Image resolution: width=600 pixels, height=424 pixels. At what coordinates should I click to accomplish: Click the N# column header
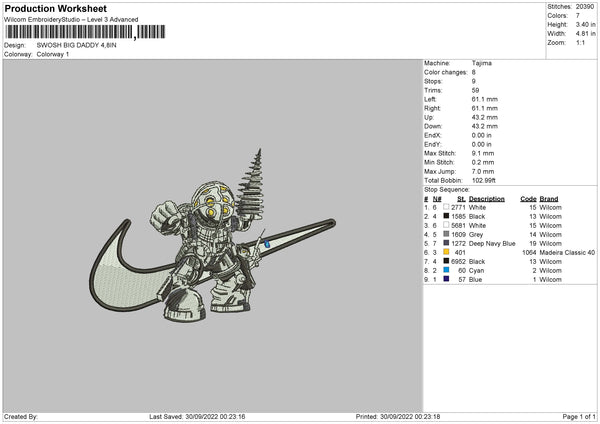pos(437,199)
